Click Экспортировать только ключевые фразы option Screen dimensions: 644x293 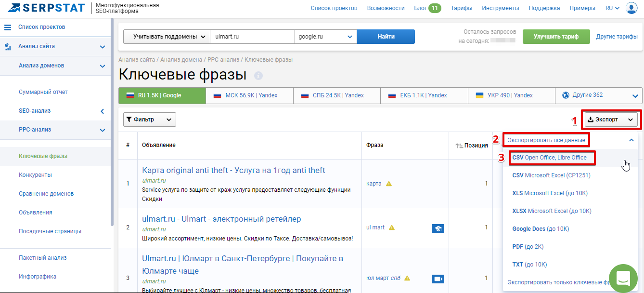pyautogui.click(x=558, y=282)
